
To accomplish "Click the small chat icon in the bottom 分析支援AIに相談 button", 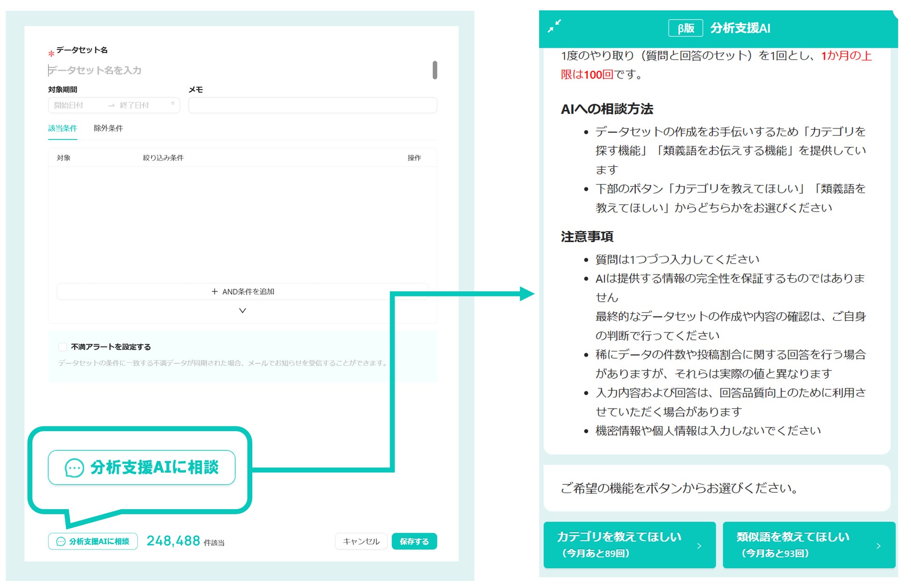I will pyautogui.click(x=61, y=541).
